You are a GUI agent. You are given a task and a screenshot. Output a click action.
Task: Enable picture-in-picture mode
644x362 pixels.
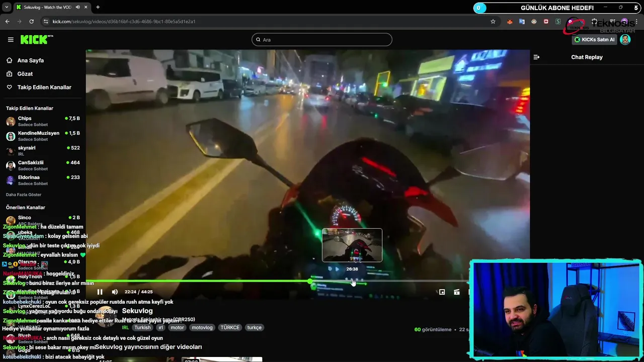pyautogui.click(x=442, y=292)
